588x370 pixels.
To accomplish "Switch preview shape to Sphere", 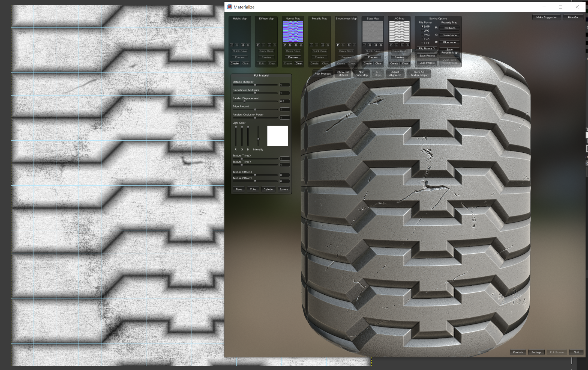I will 284,190.
